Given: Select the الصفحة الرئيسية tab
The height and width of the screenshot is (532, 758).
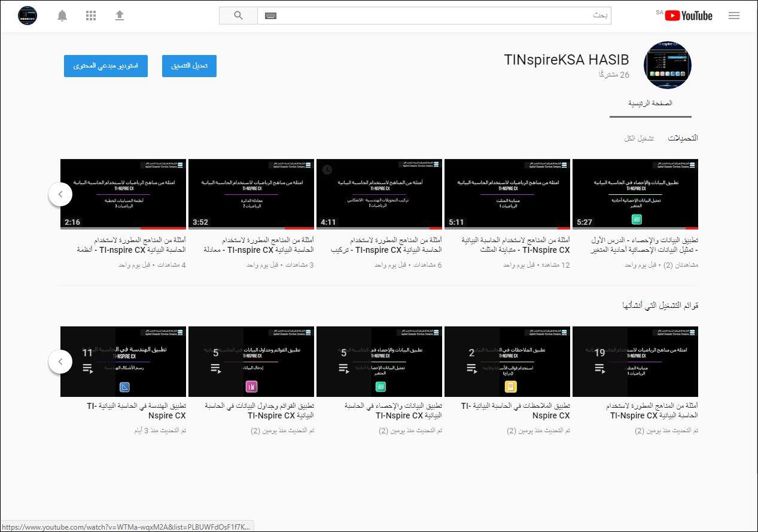Looking at the screenshot, I should coord(650,103).
